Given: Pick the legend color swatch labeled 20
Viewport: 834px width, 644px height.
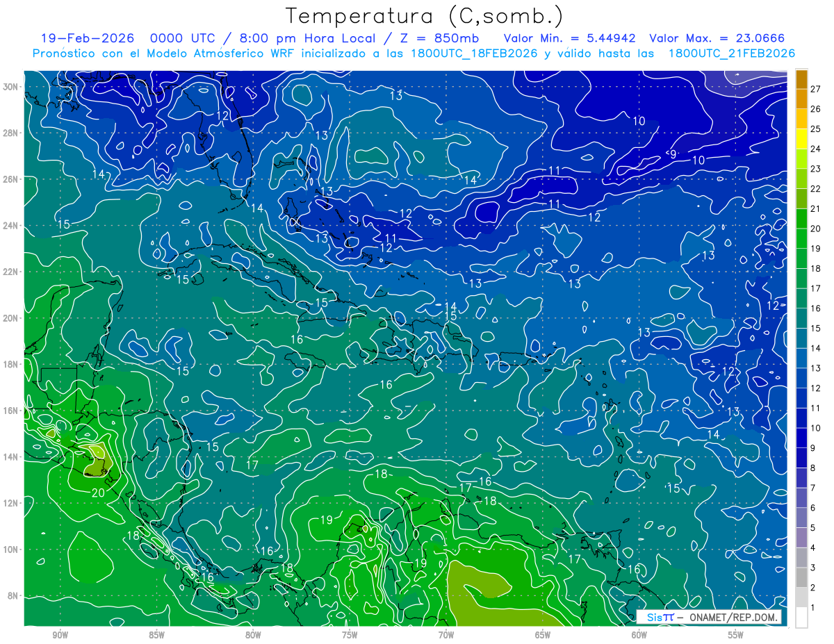Looking at the screenshot, I should [802, 219].
